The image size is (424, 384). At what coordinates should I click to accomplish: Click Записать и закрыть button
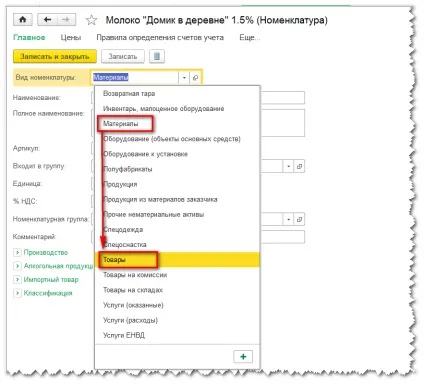coord(55,56)
